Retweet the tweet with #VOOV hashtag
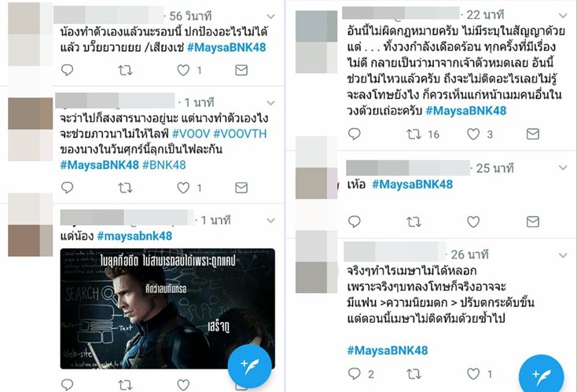577x392 pixels. pyautogui.click(x=125, y=188)
